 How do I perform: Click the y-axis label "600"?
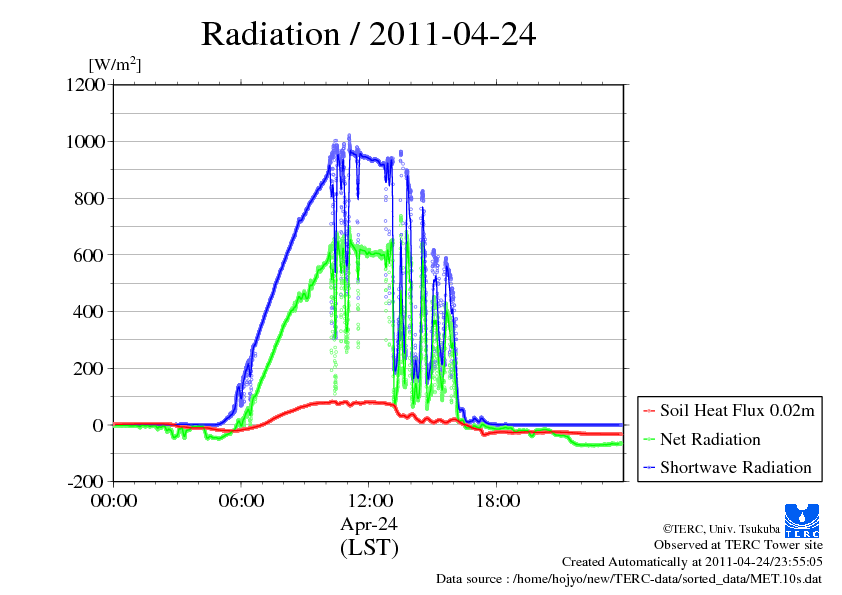coord(89,255)
